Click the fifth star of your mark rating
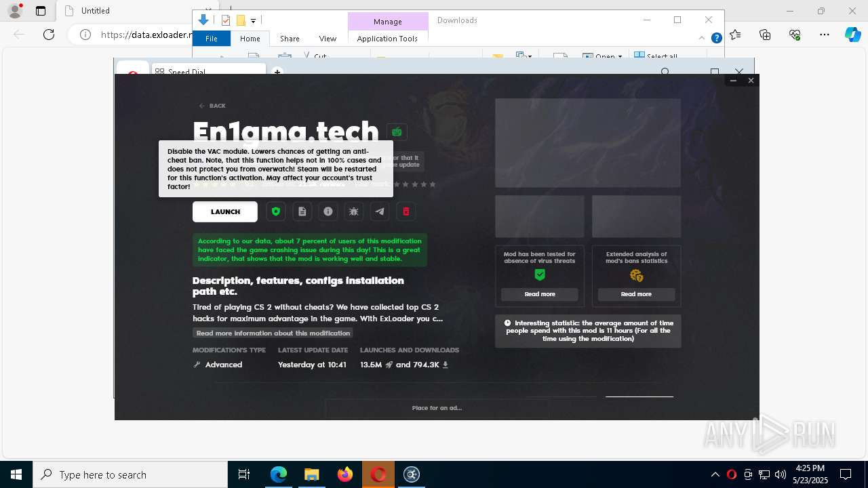The image size is (868, 488). click(x=433, y=184)
